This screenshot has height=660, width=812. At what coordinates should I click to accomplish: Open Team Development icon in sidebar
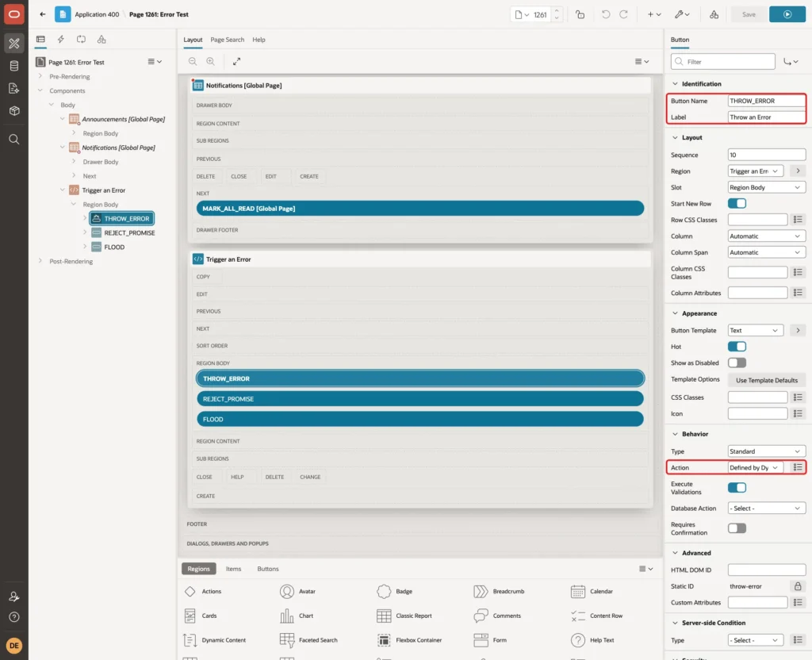click(x=14, y=89)
